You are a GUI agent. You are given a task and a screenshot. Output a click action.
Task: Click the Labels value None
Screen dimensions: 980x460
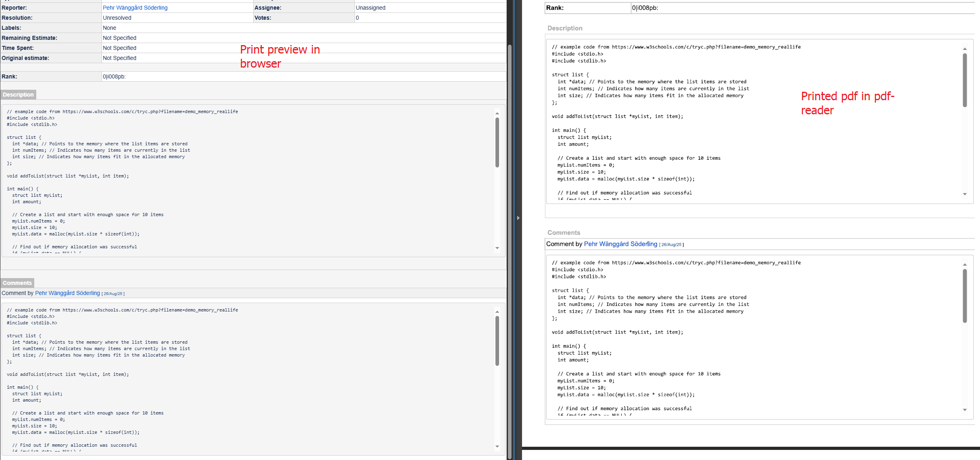109,28
